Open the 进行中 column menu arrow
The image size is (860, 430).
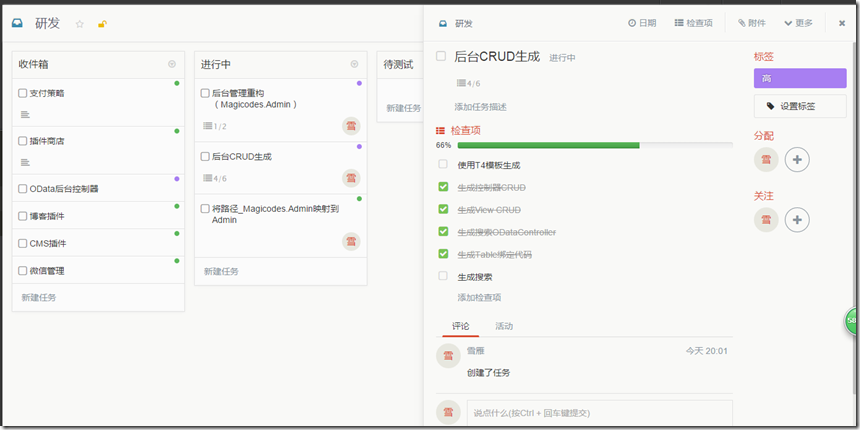click(354, 64)
